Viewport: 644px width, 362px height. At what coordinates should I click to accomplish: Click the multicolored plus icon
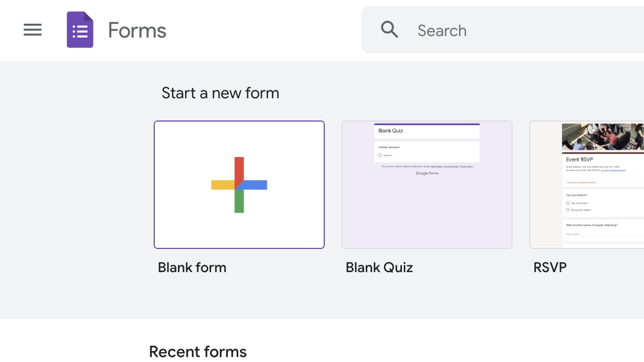(239, 185)
